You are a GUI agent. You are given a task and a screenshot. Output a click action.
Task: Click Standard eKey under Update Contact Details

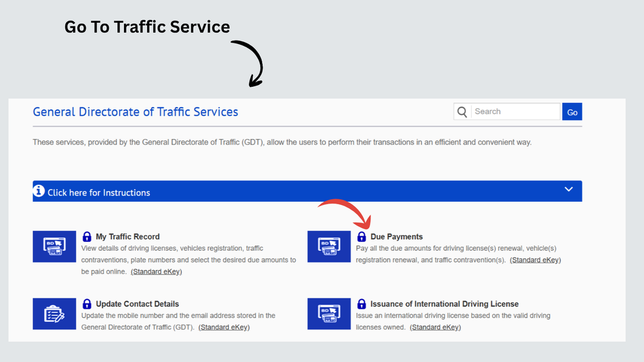click(224, 327)
